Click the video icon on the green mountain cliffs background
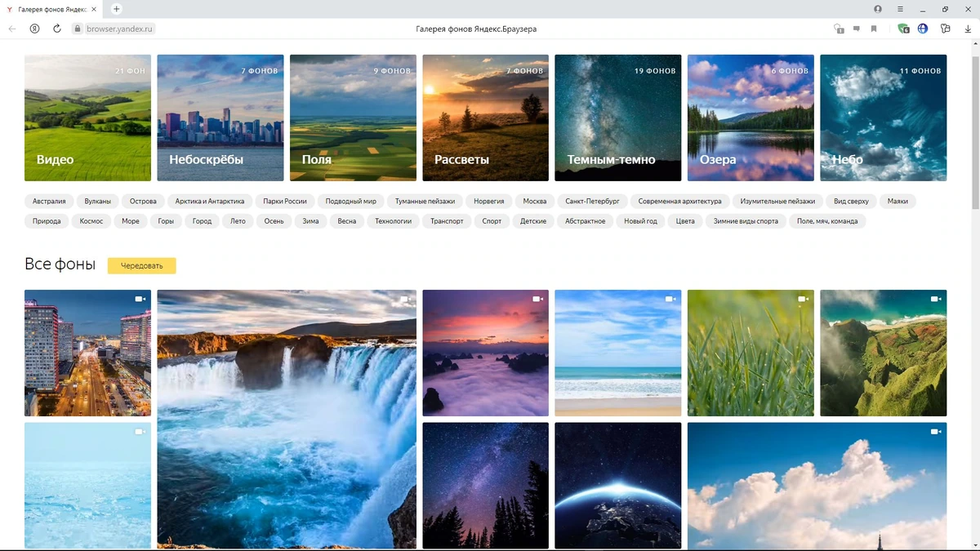The height and width of the screenshot is (551, 980). [935, 299]
